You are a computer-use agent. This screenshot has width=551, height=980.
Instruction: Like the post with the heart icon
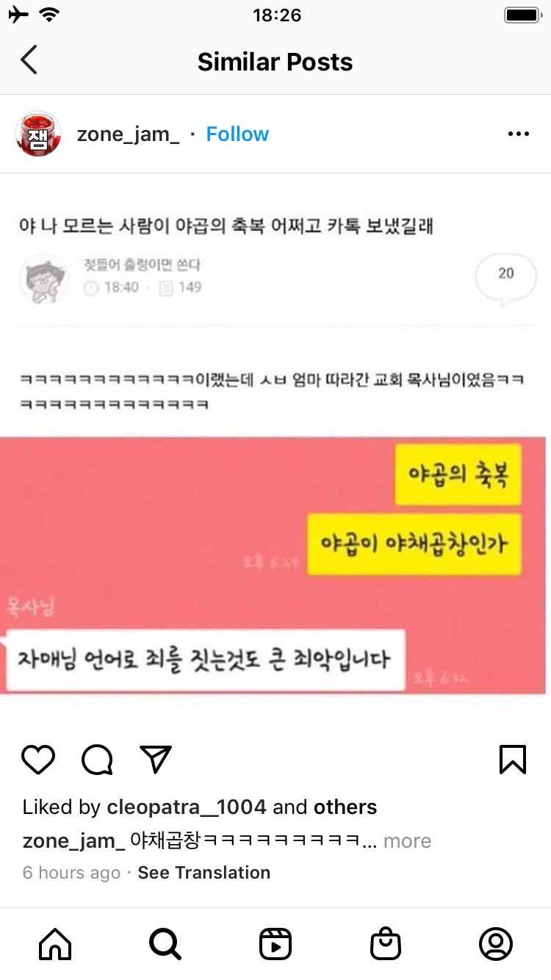coord(38,760)
